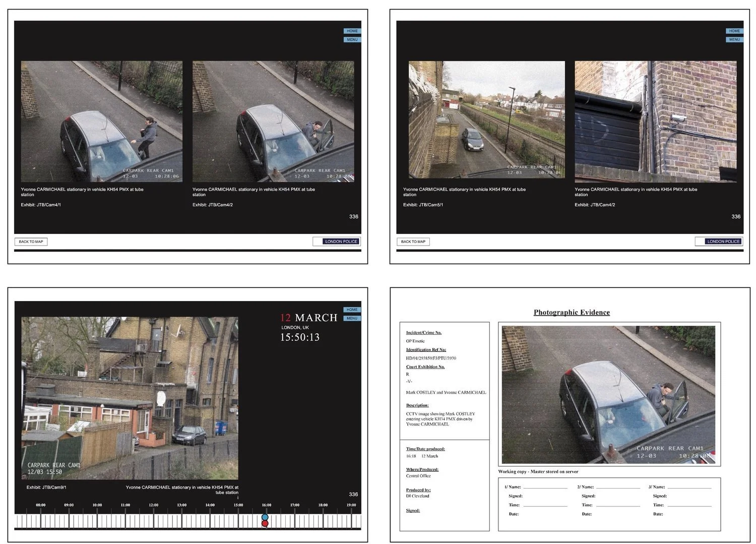Click Photographic Evidence heading

(x=572, y=312)
